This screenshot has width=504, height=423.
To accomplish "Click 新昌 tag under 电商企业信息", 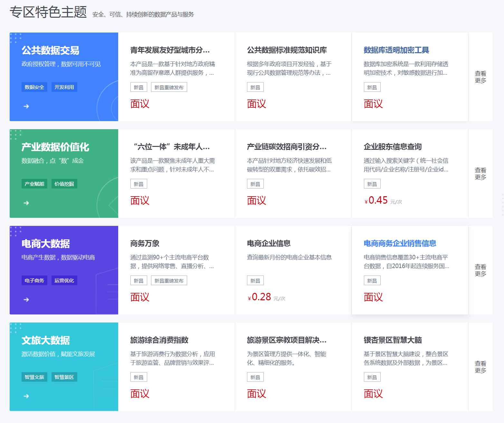I will pyautogui.click(x=255, y=281).
